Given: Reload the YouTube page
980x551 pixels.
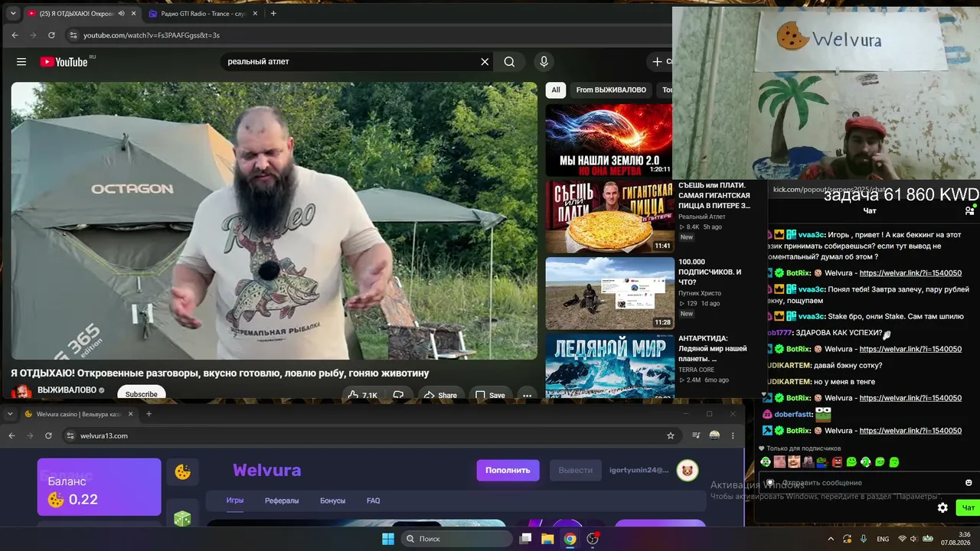Looking at the screenshot, I should (51, 35).
